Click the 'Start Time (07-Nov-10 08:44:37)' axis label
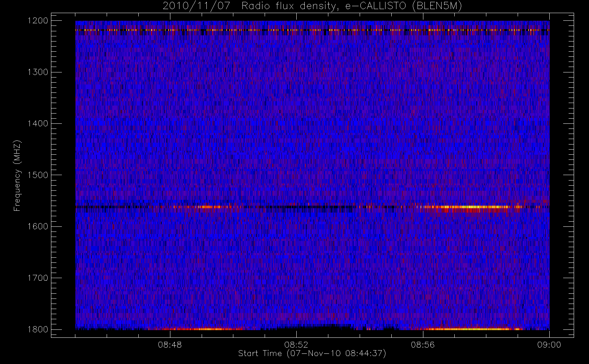Viewport: 589px width, 364px height. coord(312,353)
